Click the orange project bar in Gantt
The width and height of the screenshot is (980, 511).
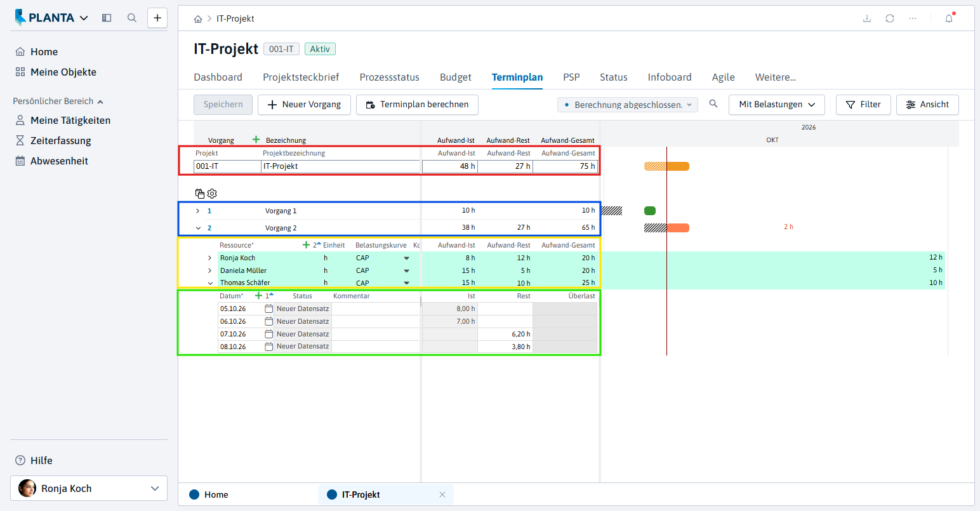tap(666, 166)
